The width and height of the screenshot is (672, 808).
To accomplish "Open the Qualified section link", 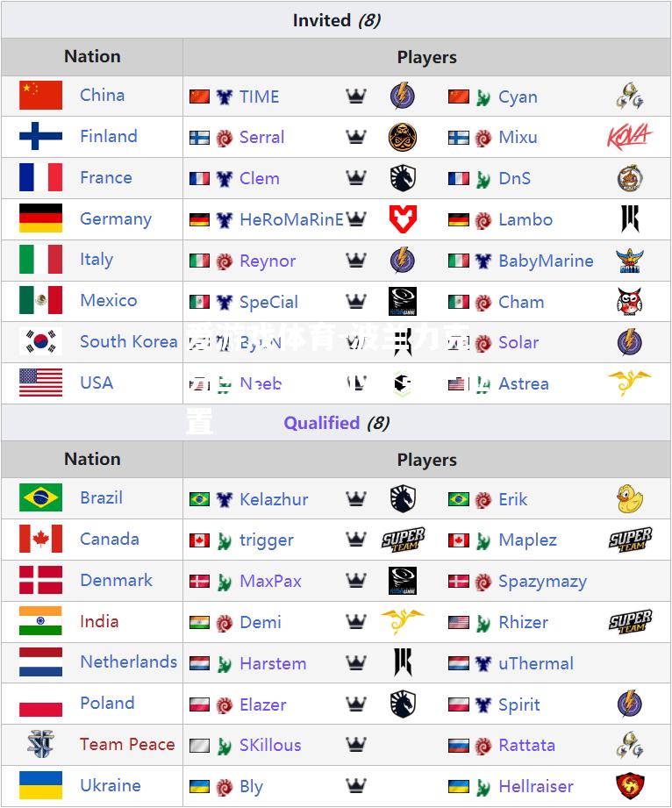I will pyautogui.click(x=322, y=423).
